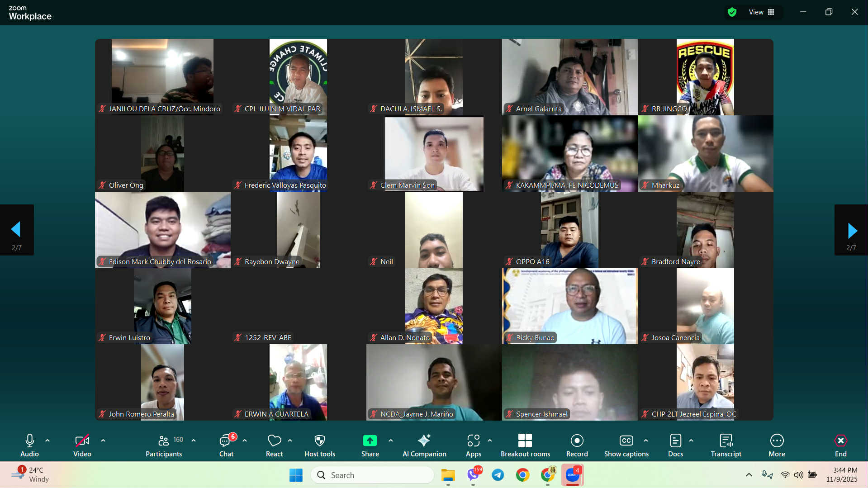This screenshot has width=868, height=488.
Task: Click the Windows Start button
Action: point(296,475)
